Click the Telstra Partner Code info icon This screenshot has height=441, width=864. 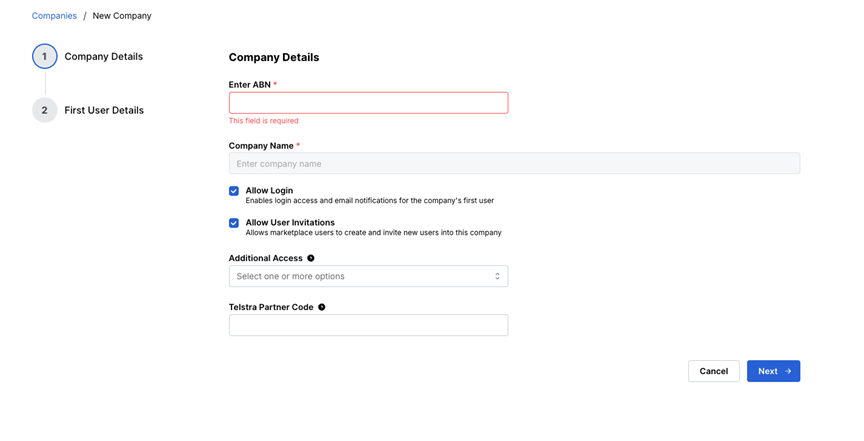click(x=322, y=307)
